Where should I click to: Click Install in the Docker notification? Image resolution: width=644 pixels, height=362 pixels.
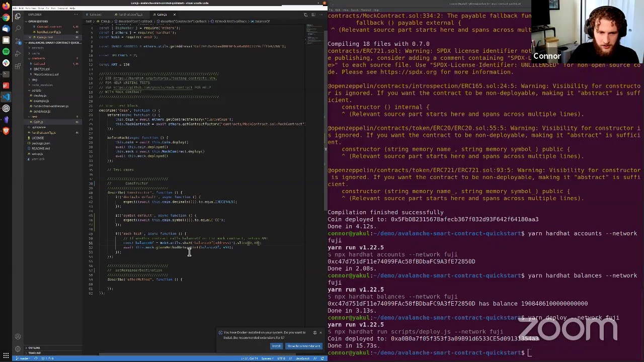tap(276, 346)
